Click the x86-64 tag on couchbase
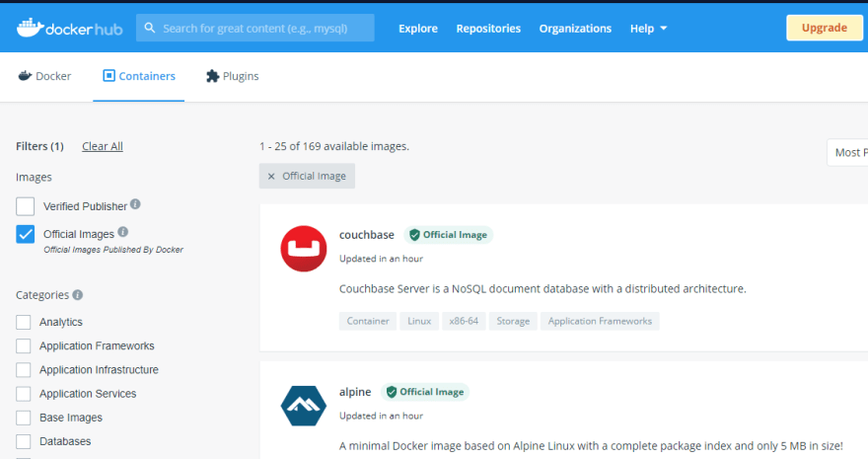This screenshot has height=459, width=868. click(x=464, y=321)
